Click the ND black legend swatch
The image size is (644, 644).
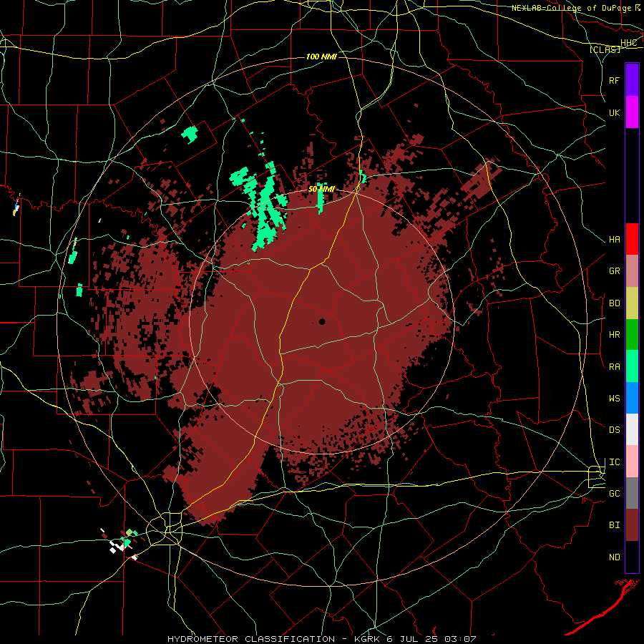[632, 557]
